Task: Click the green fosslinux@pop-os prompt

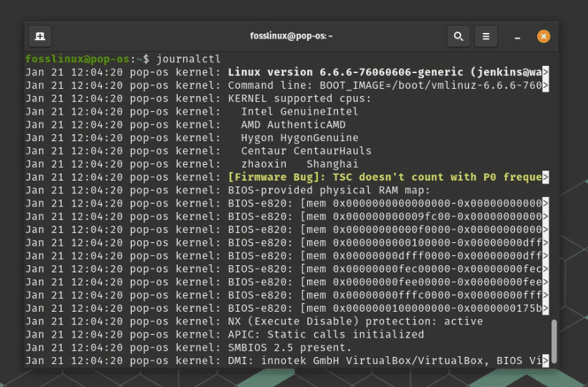Action: point(77,59)
